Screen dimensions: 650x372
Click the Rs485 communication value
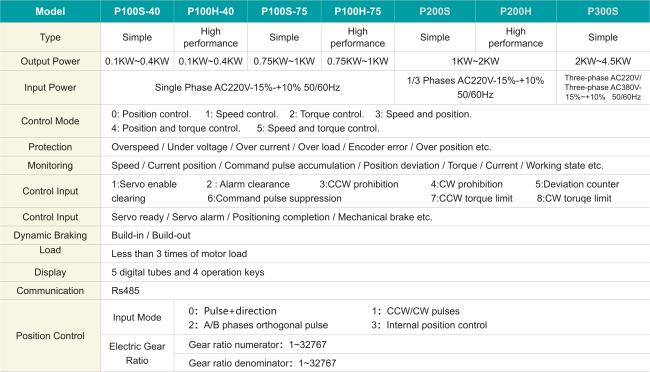(x=125, y=291)
